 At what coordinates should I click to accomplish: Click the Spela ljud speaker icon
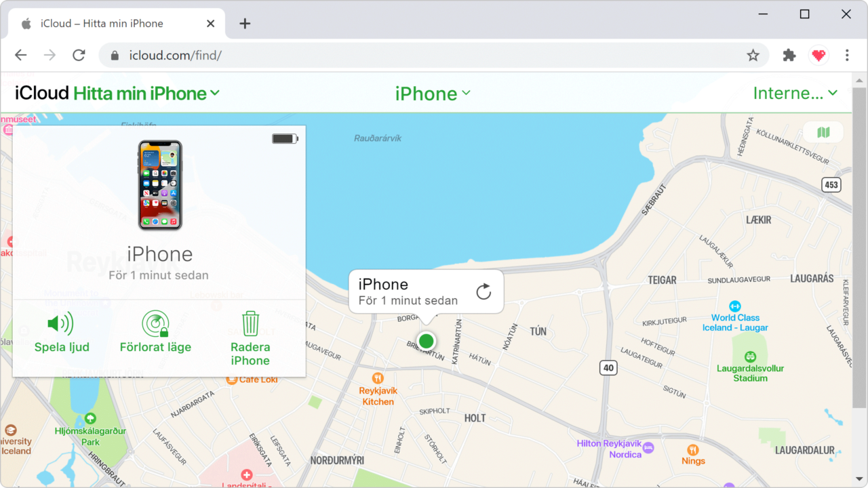click(x=60, y=323)
